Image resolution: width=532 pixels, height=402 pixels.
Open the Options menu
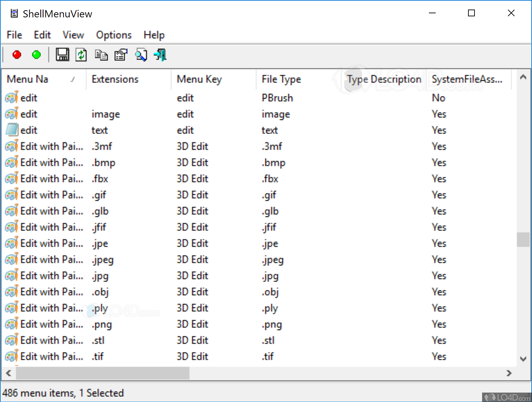click(x=114, y=35)
